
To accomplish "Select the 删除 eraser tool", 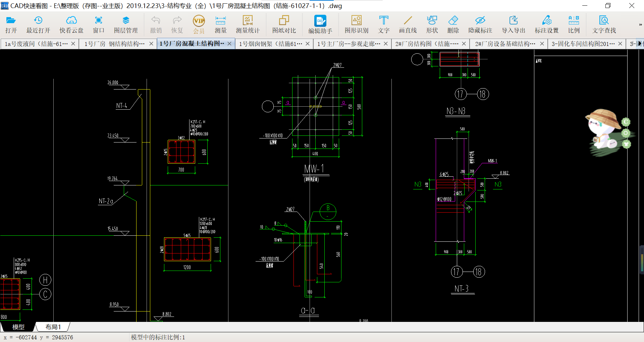I will (453, 24).
